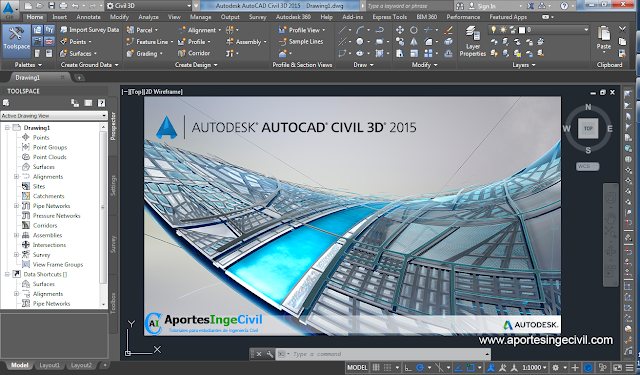Select the Mirror tool in Modify panel
This screenshot has width=640, height=375.
414,42
